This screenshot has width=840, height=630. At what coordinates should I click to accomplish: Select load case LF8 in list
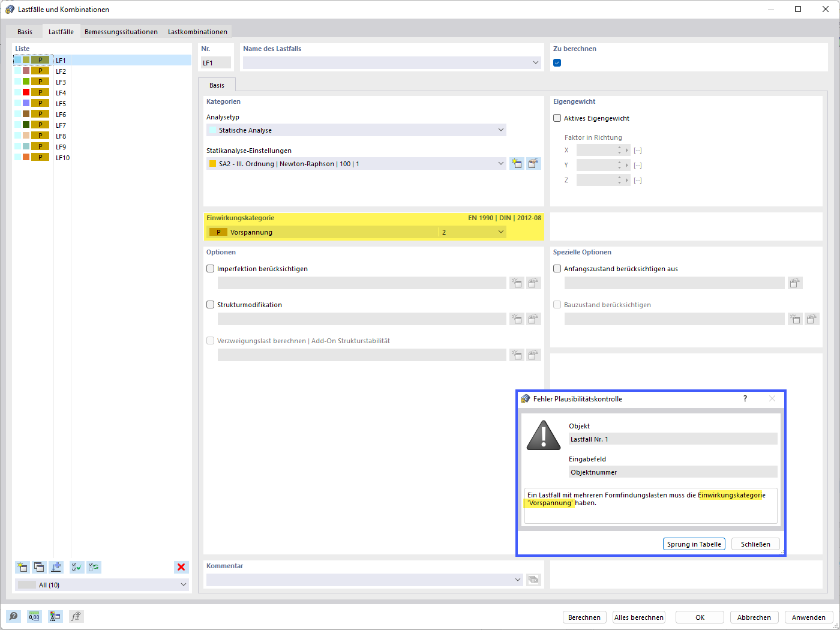point(102,136)
